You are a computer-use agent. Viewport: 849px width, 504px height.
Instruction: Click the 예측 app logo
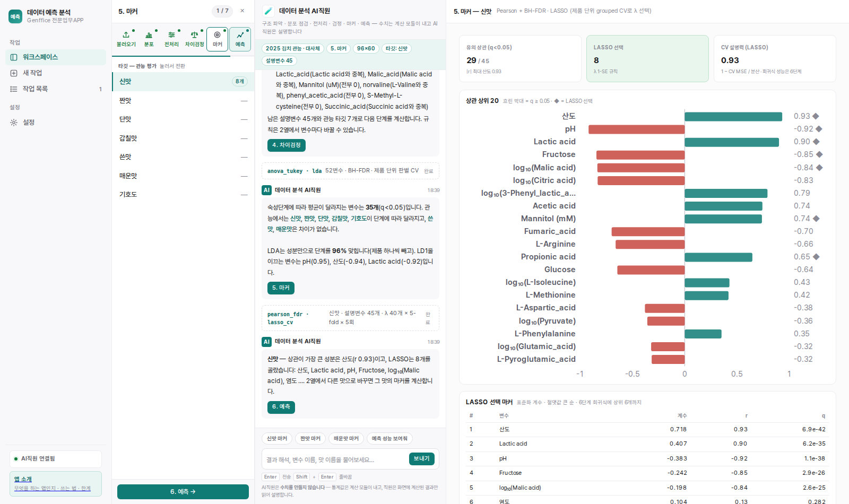[15, 16]
